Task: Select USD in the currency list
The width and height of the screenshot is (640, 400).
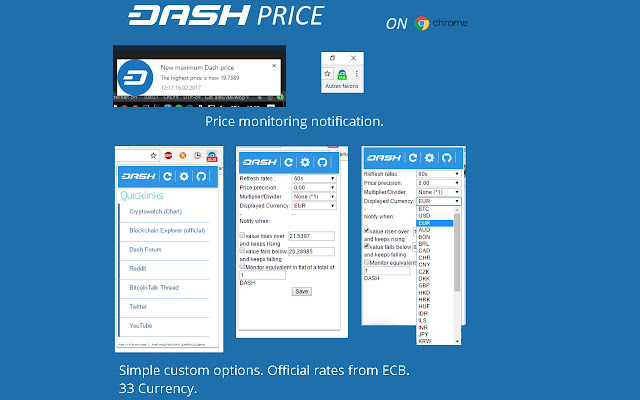Action: (435, 216)
